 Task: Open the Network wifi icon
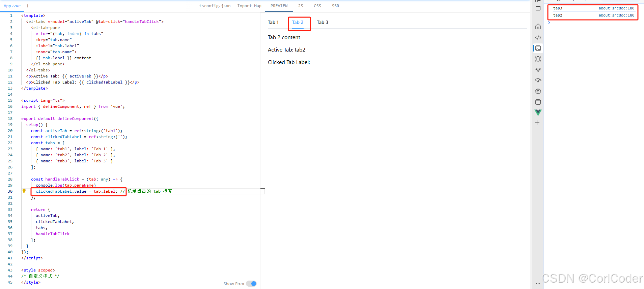tap(538, 70)
